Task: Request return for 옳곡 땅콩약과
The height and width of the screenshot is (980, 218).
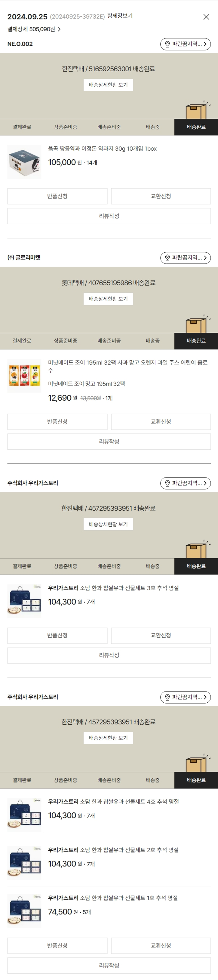Action: [x=57, y=196]
